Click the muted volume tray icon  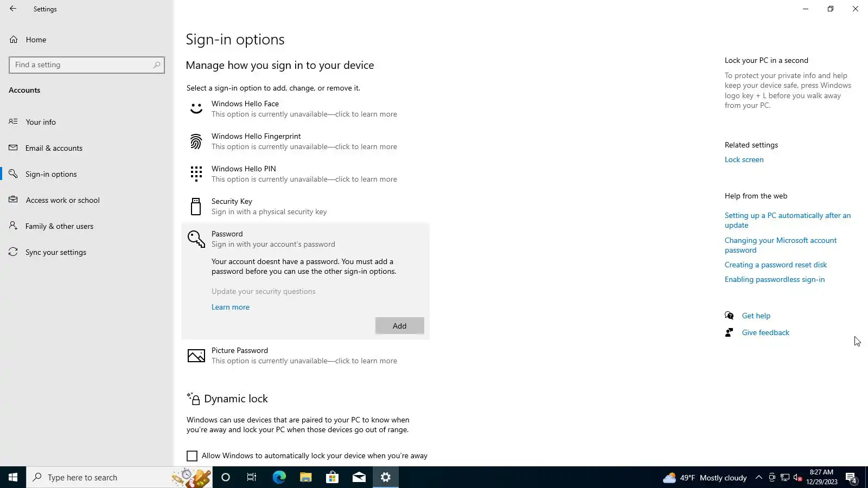pos(797,477)
